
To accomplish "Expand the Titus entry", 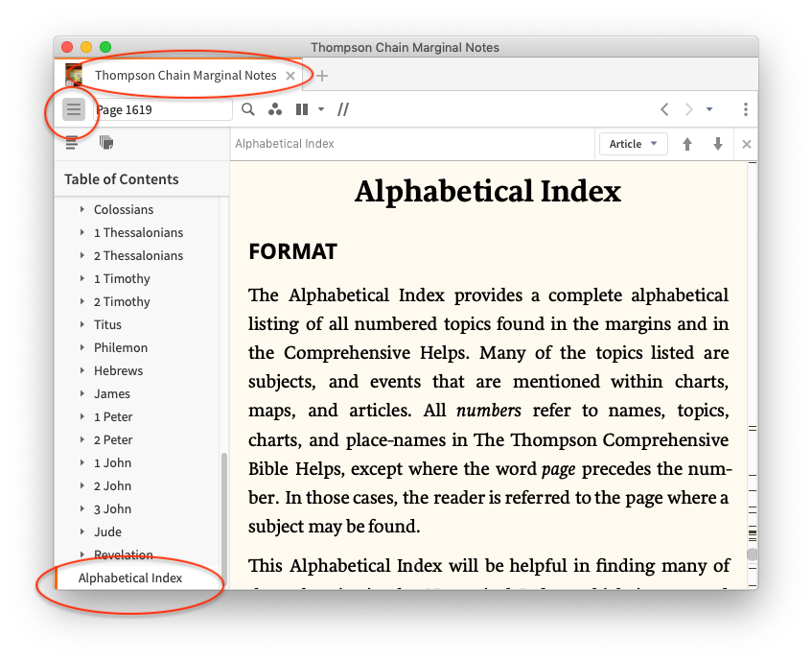I will [82, 324].
